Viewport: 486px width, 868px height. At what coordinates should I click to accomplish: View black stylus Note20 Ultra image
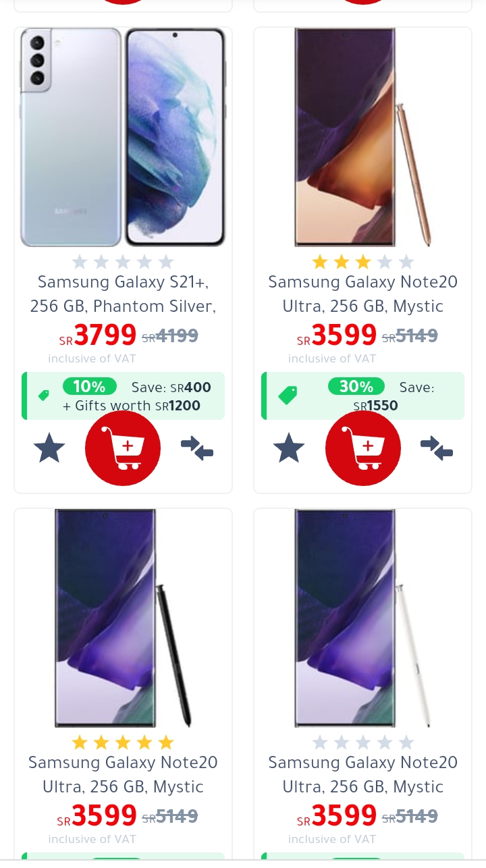pos(123,618)
